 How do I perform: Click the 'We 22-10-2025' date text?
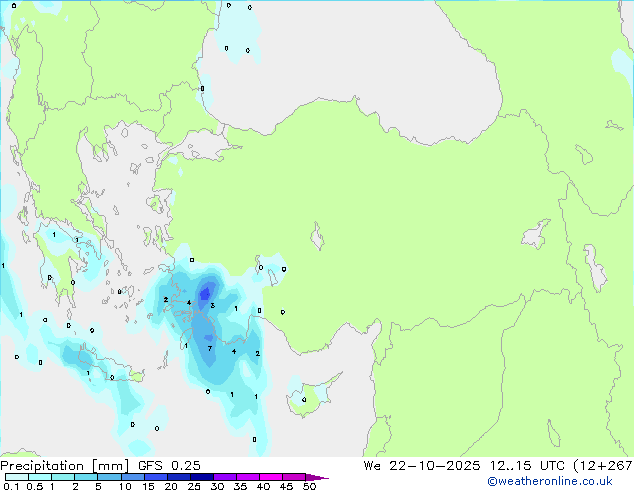[x=422, y=466]
